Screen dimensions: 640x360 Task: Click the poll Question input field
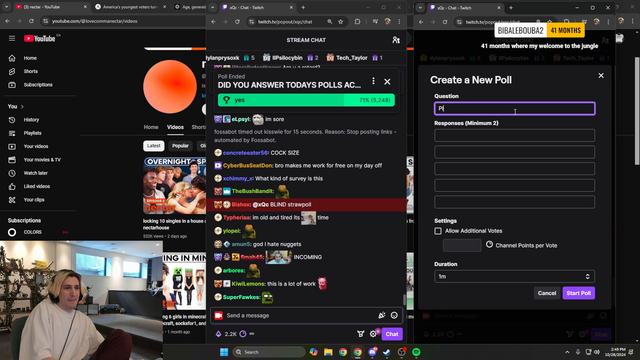click(x=514, y=109)
